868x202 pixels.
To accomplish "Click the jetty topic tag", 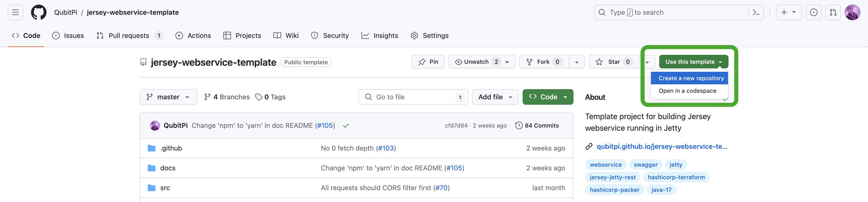I will (x=676, y=165).
